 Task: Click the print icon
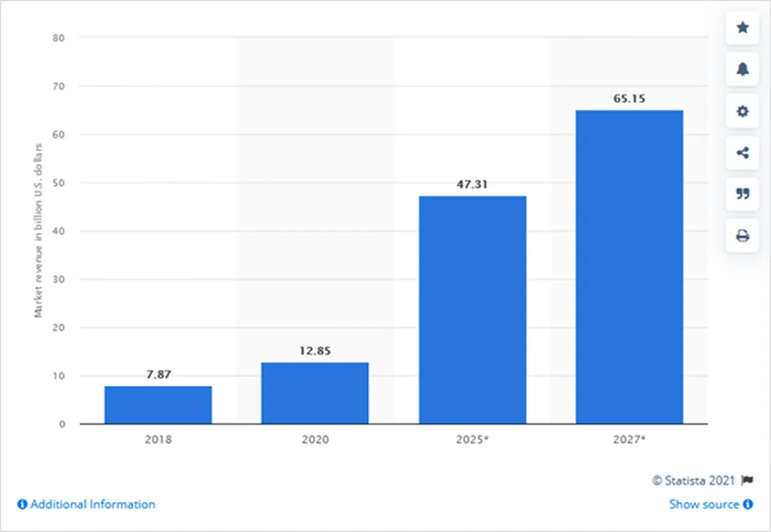pyautogui.click(x=742, y=236)
